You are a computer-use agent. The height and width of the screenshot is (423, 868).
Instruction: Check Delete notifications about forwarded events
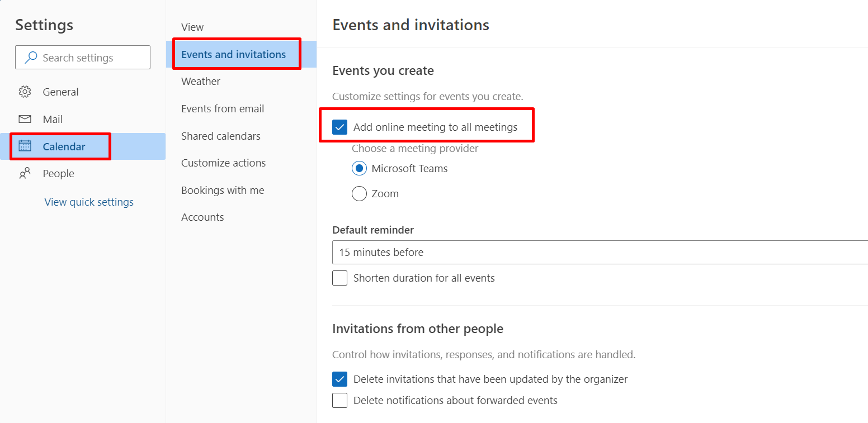pyautogui.click(x=339, y=401)
